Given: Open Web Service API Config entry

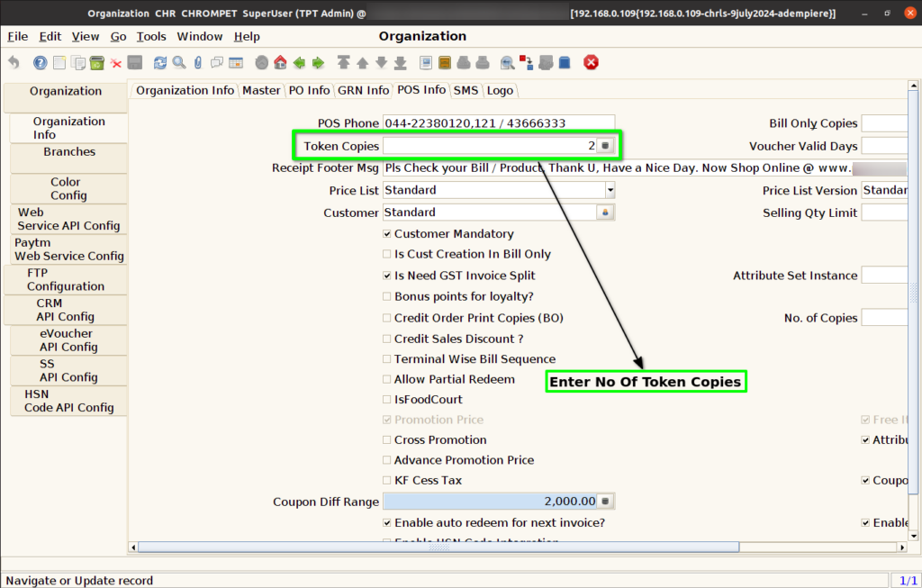Looking at the screenshot, I should tap(68, 219).
